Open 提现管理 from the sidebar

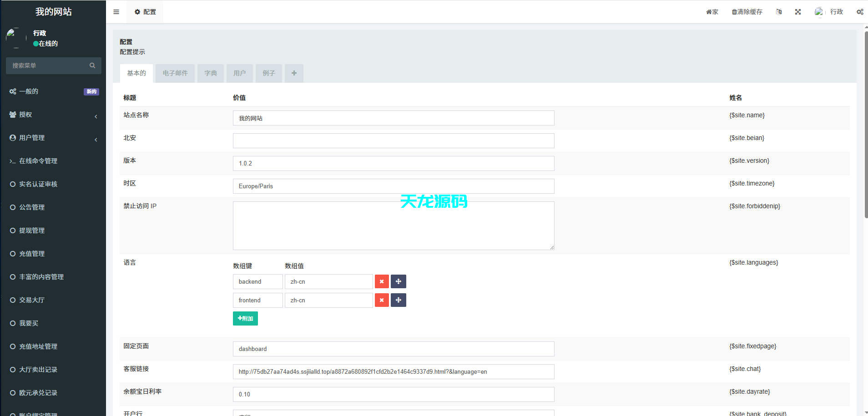[32, 230]
